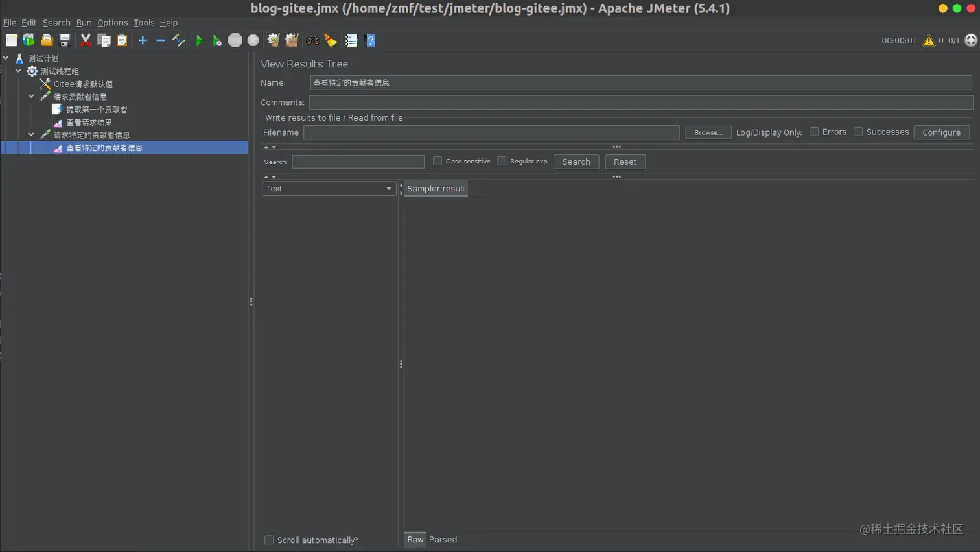Screen dimensions: 980x552
Task: Click the binoculars Search icon in toolbar
Action: [x=313, y=40]
